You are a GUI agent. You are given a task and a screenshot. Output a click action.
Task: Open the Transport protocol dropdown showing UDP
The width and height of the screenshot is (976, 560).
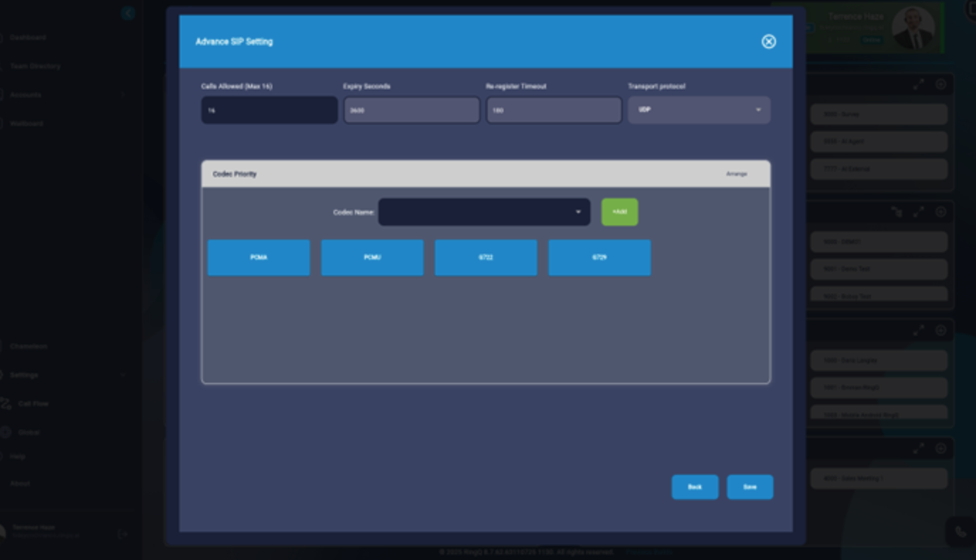click(x=699, y=110)
